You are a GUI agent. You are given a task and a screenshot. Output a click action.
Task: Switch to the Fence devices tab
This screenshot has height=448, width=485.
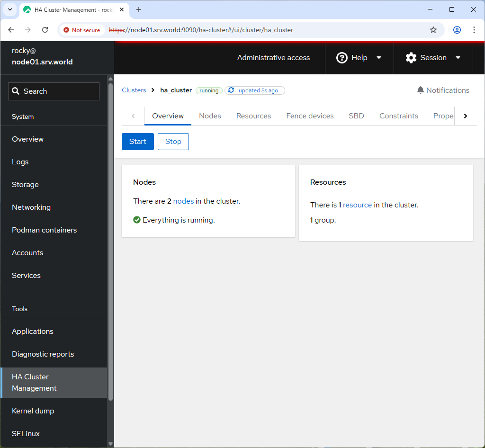click(310, 116)
